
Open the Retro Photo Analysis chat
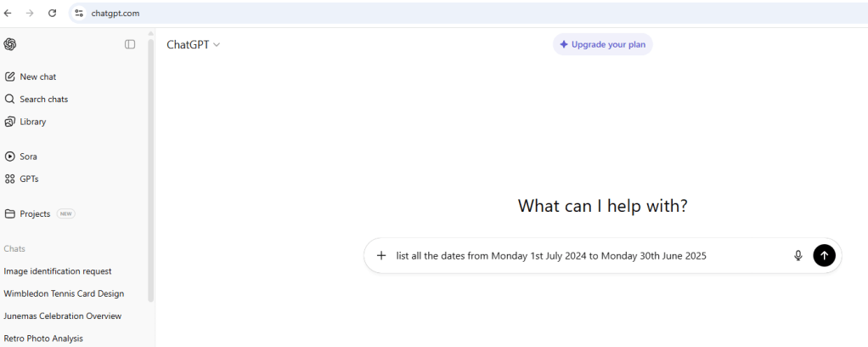coord(43,338)
